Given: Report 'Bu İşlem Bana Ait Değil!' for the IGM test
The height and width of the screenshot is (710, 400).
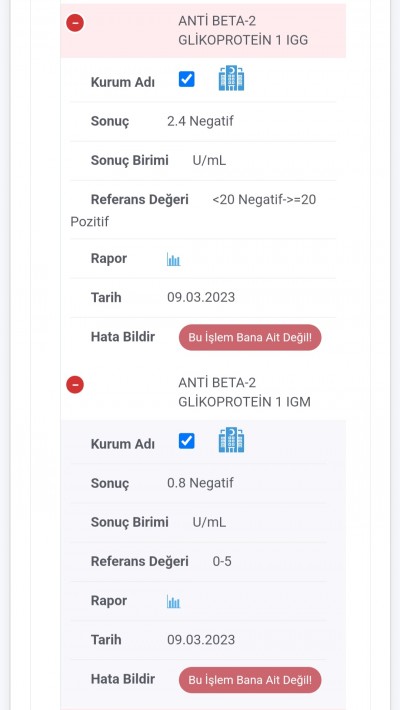Looking at the screenshot, I should pyautogui.click(x=250, y=680).
